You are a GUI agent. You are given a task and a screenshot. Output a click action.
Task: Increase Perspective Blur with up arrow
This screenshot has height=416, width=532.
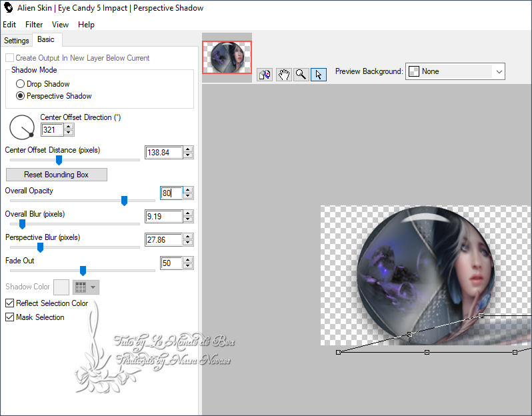click(x=188, y=237)
